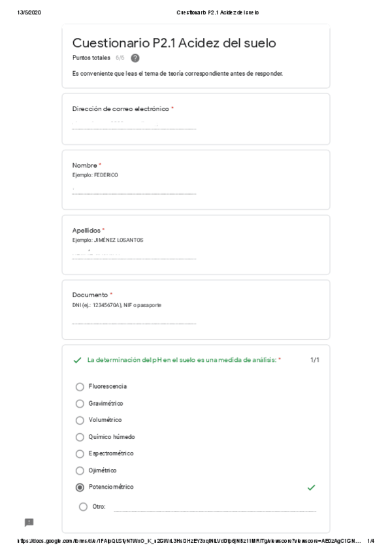Pick the Químico húmedo option
This screenshot has height=554, width=392.
(80, 437)
